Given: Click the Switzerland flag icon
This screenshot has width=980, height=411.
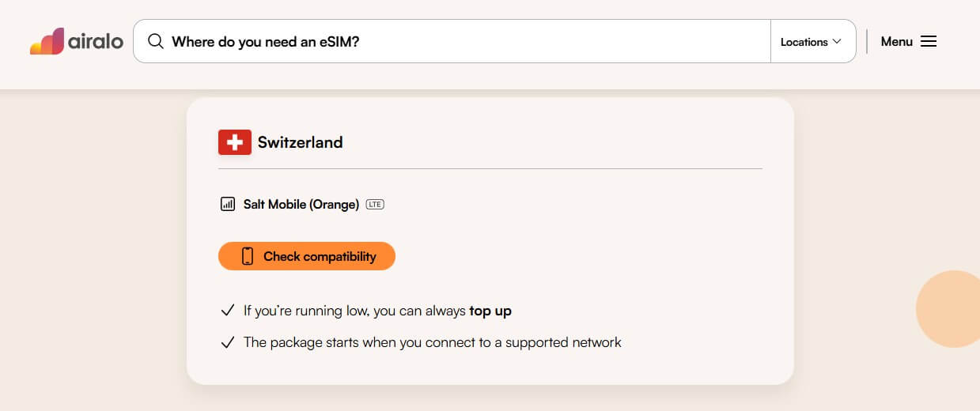Looking at the screenshot, I should click(x=235, y=142).
